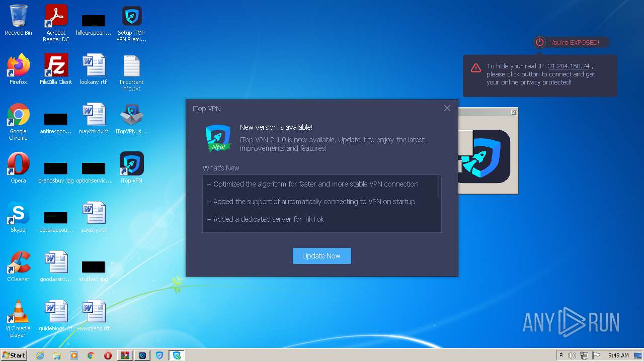The height and width of the screenshot is (362, 644).
Task: Select the saycity.rtf document
Action: click(x=94, y=217)
